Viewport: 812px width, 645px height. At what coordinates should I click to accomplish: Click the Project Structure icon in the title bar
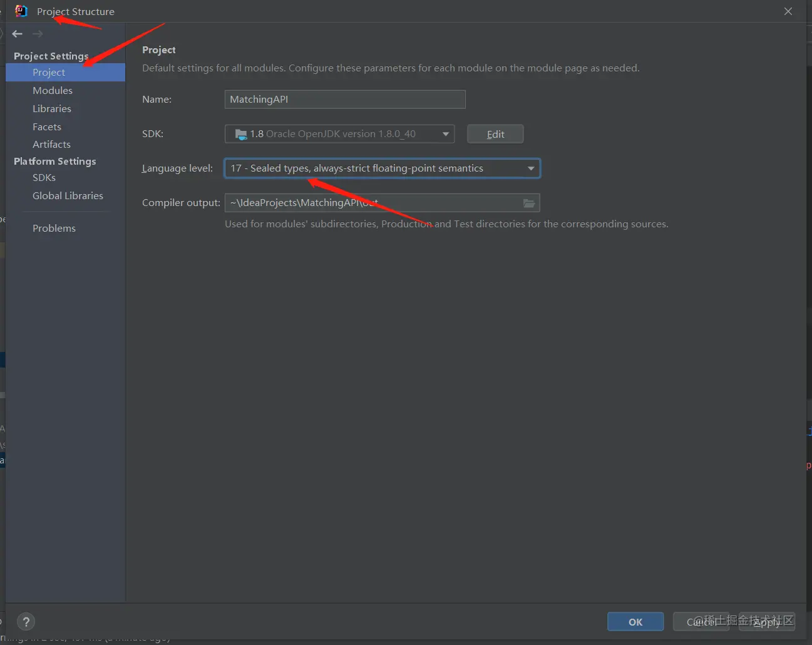21,11
